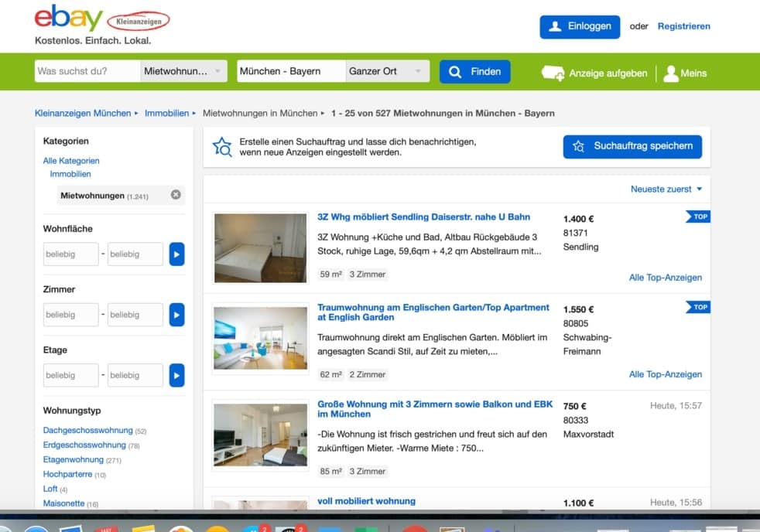Open the Registrieren link

(x=683, y=26)
